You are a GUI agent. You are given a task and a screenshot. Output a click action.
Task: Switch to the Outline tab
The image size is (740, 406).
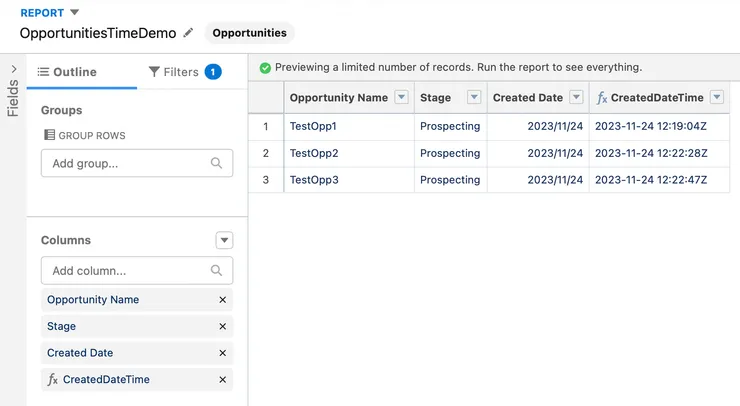(x=68, y=72)
